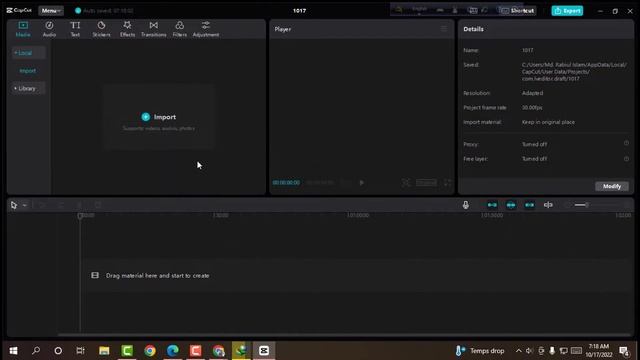Image resolution: width=640 pixels, height=360 pixels.
Task: Click the Record voiceover microphone icon
Action: [466, 205]
